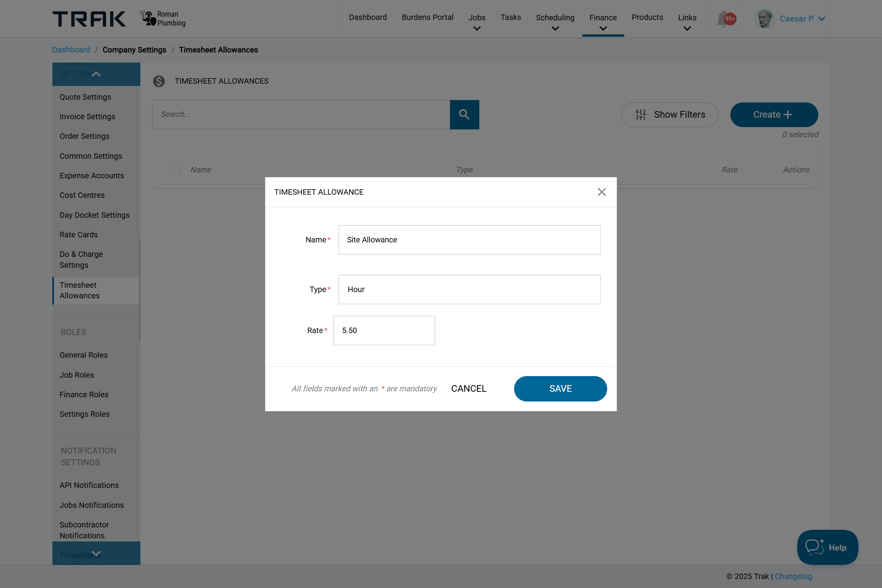The height and width of the screenshot is (588, 882).
Task: Open the Help chat widget
Action: [827, 547]
